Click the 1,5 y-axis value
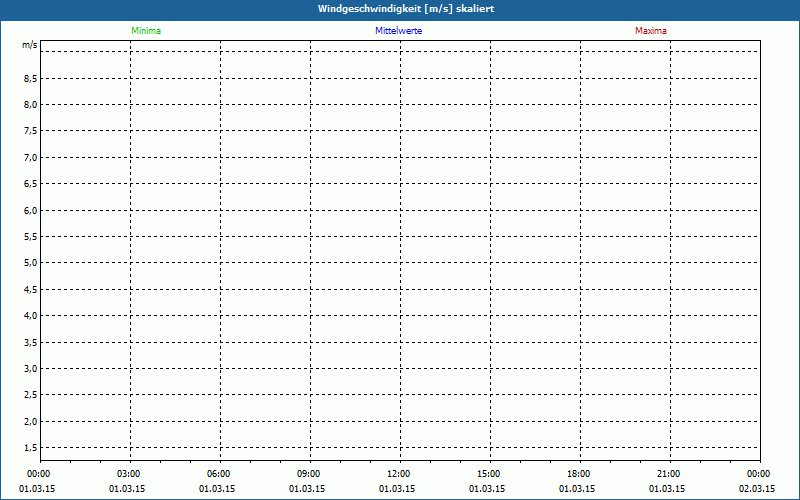 pyautogui.click(x=31, y=447)
